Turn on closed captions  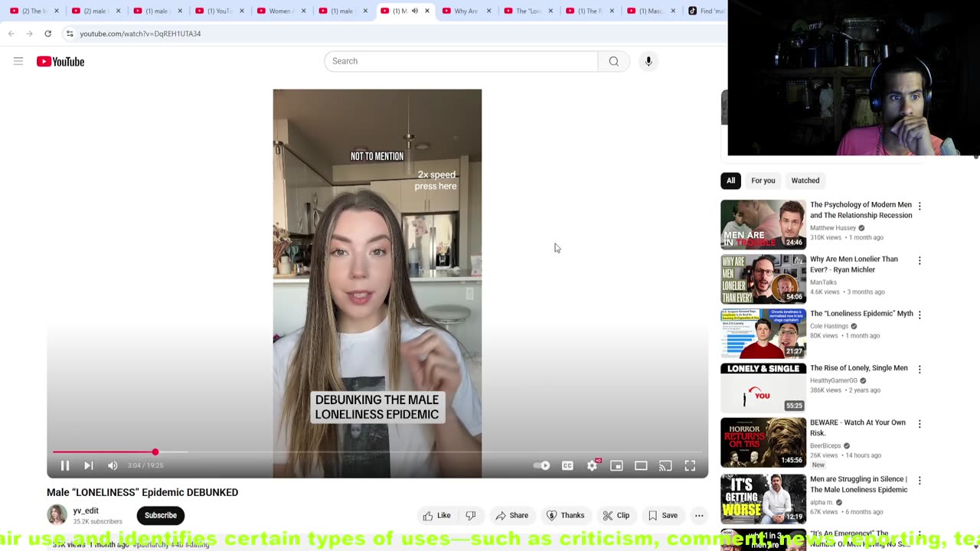pyautogui.click(x=567, y=465)
